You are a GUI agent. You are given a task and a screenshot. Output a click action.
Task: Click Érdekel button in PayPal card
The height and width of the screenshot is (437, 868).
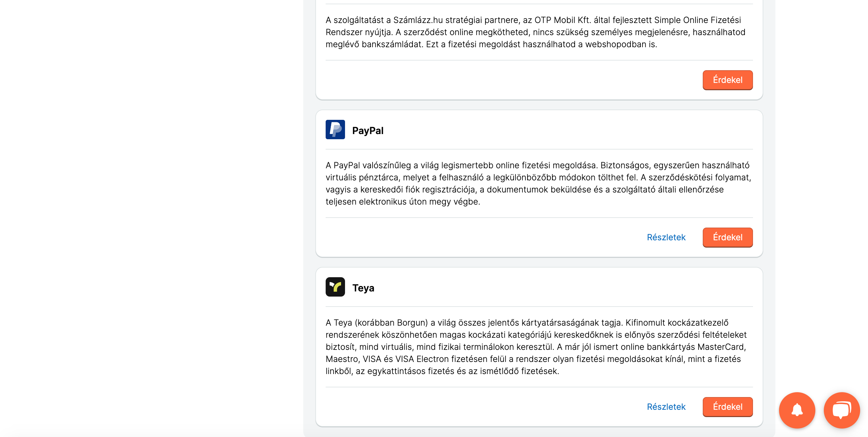coord(728,237)
